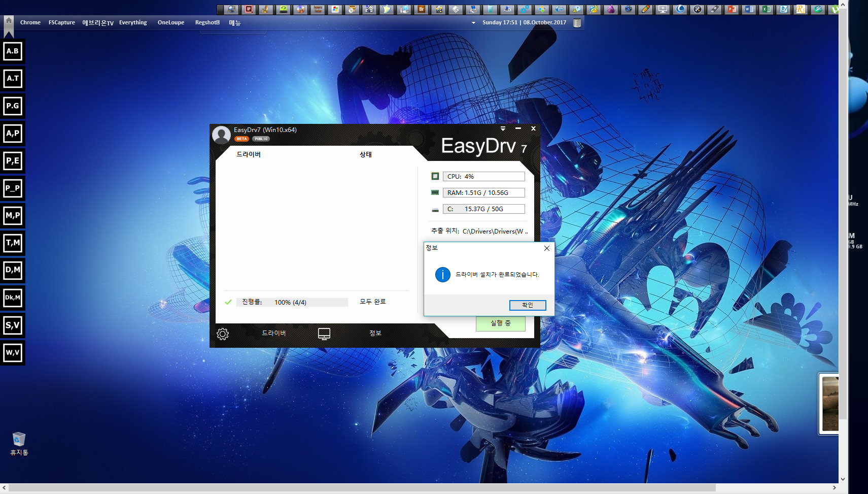Click the blue info icon in the dialog
The image size is (868, 494).
coord(443,275)
